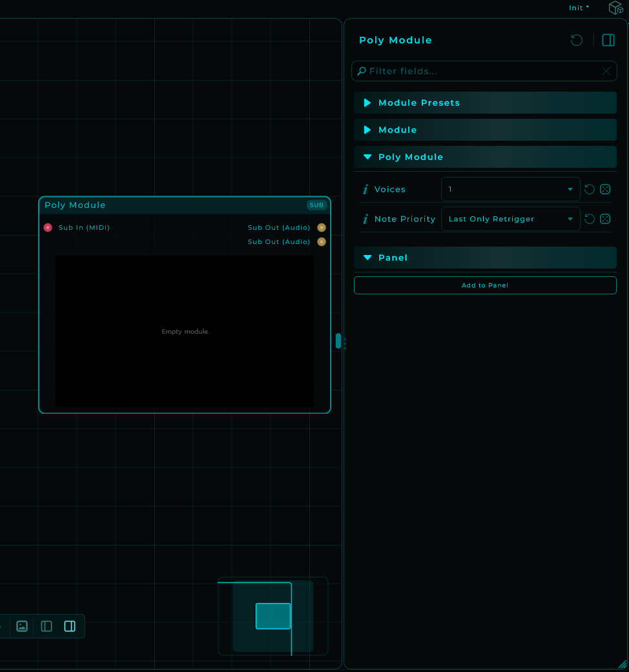Viewport: 629px width, 672px height.
Task: Click the Voices field label
Action: click(390, 189)
